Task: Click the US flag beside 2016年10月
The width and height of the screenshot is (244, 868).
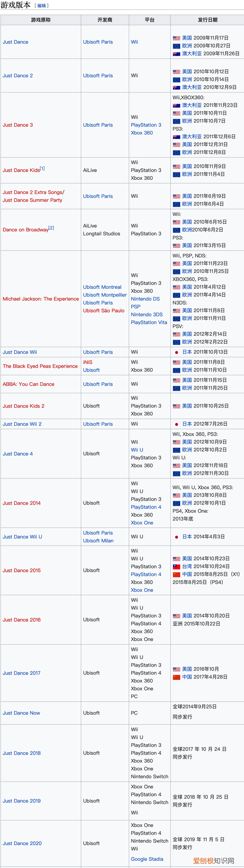Action: [x=177, y=669]
